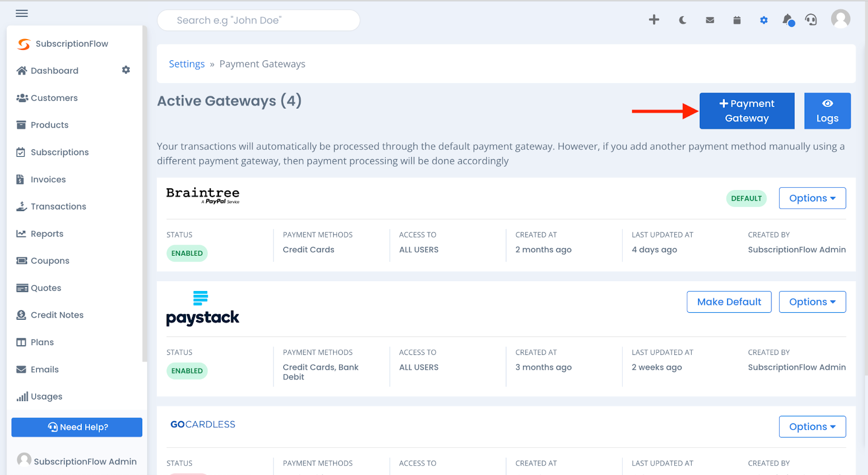This screenshot has width=868, height=475.
Task: Click the ENABLED status badge for Braintree
Action: pyautogui.click(x=187, y=254)
